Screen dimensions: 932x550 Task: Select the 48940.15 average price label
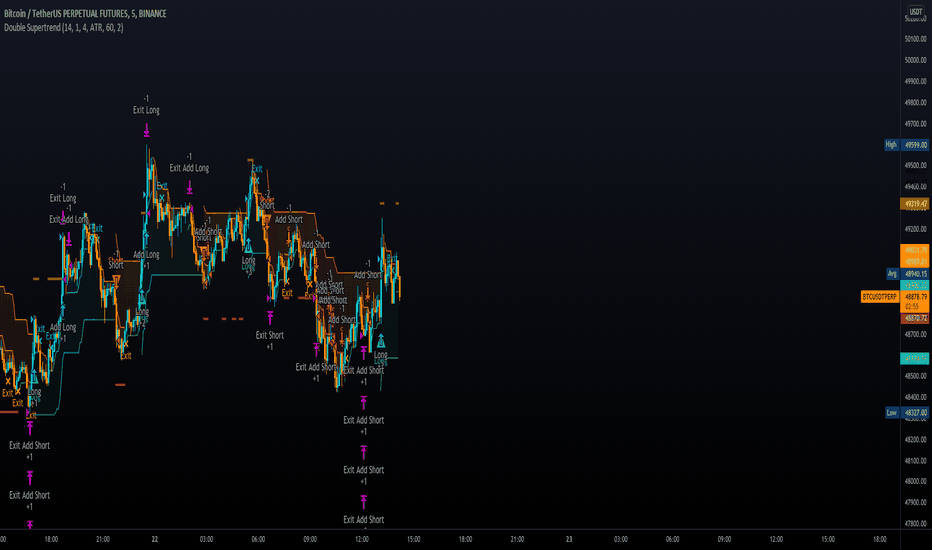915,274
